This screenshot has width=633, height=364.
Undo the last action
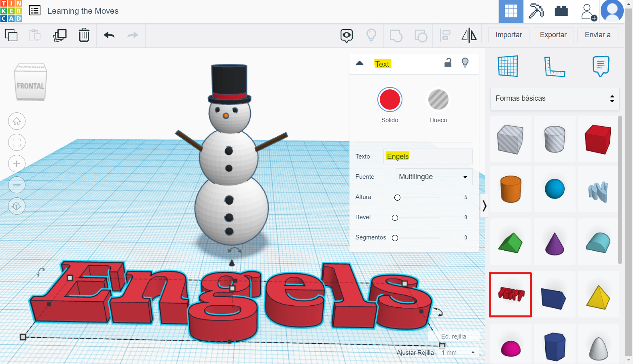coord(109,35)
